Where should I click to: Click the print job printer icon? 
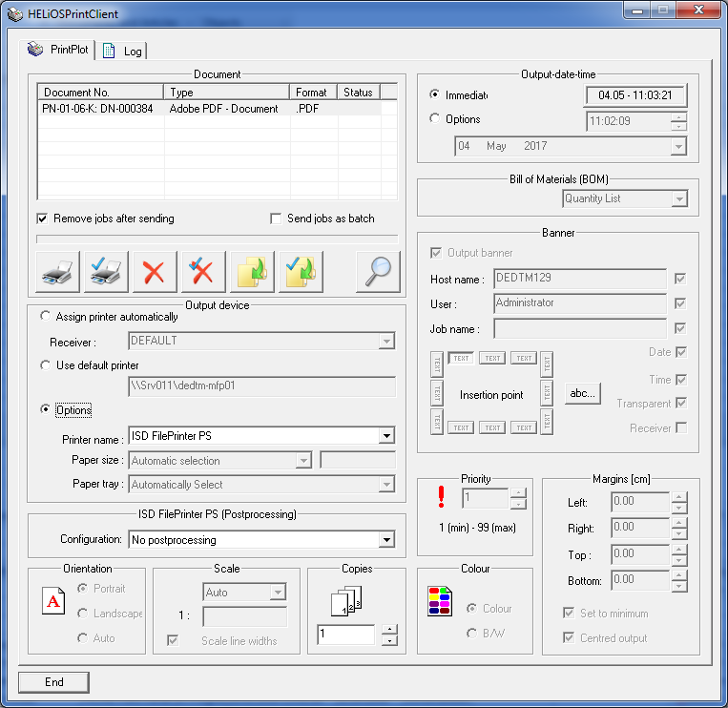pyautogui.click(x=58, y=272)
